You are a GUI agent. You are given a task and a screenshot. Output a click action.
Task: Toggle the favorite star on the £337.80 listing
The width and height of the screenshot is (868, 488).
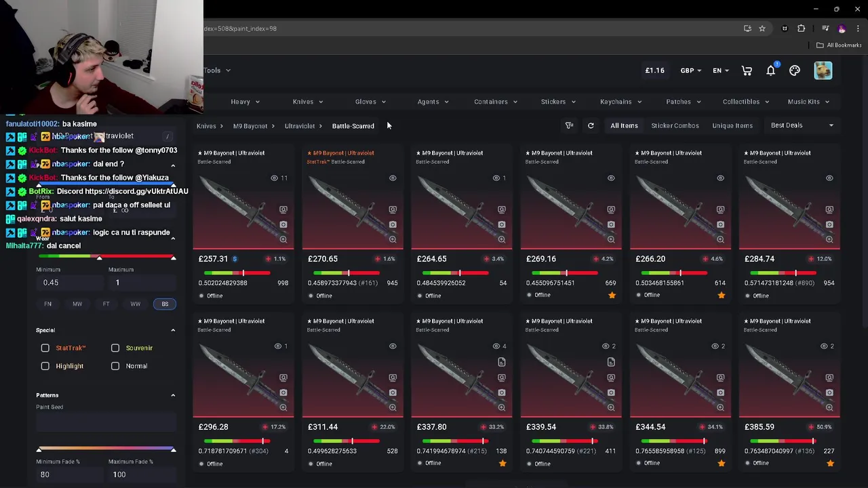[502, 464]
